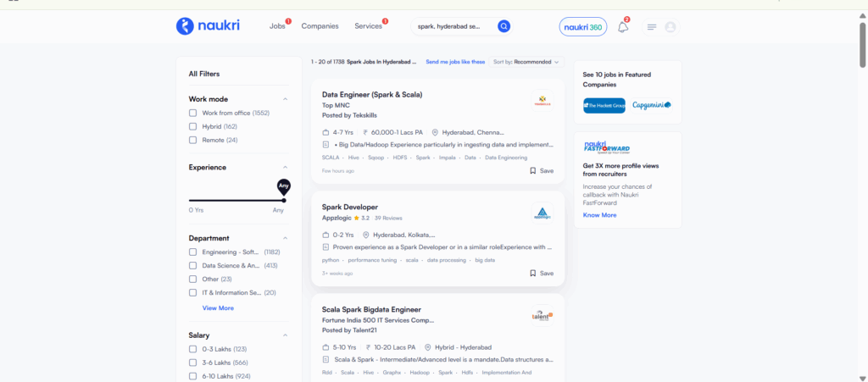868x382 pixels.
Task: Click the 39 Reviews link
Action: pos(388,219)
